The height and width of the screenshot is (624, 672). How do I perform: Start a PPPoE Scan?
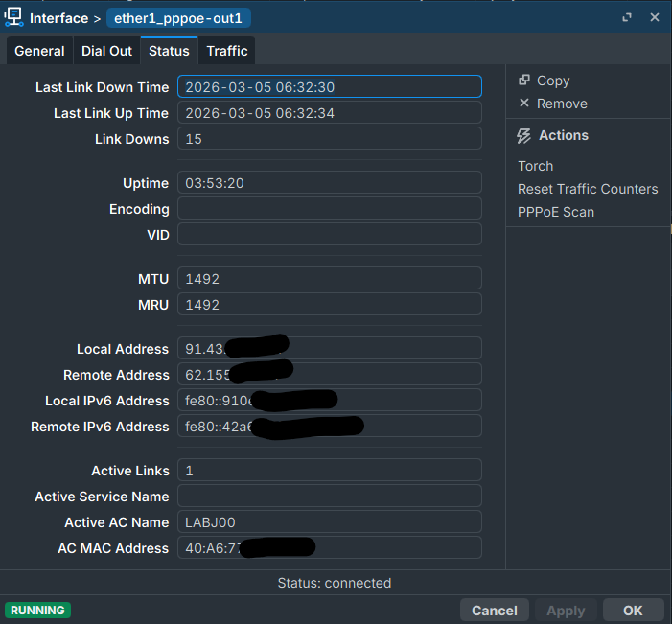[556, 212]
